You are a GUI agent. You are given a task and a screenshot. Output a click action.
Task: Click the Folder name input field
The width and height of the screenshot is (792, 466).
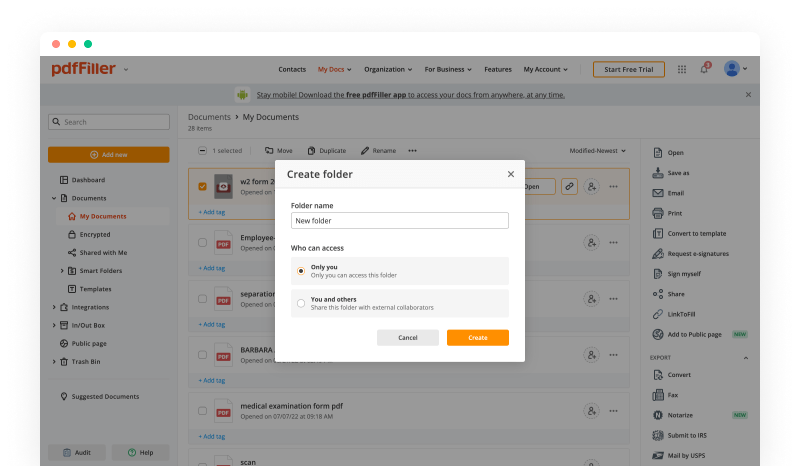pos(399,220)
